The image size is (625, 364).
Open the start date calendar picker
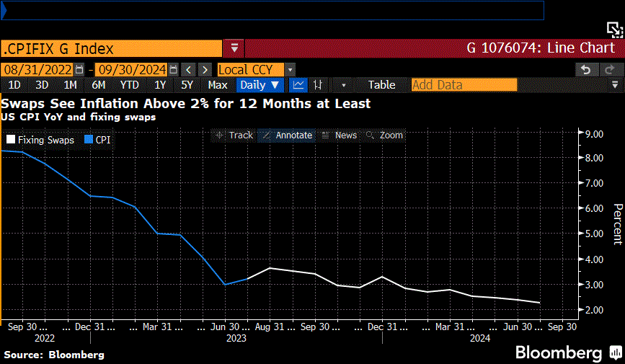point(79,70)
